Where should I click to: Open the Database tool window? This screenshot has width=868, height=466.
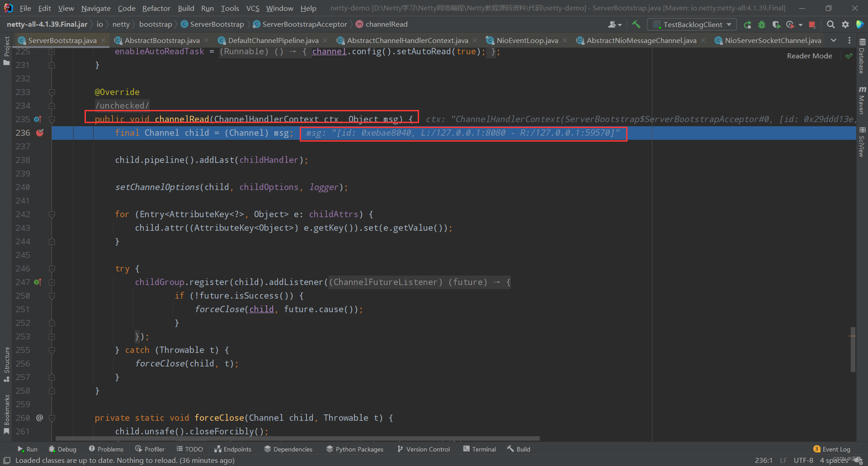point(862,56)
